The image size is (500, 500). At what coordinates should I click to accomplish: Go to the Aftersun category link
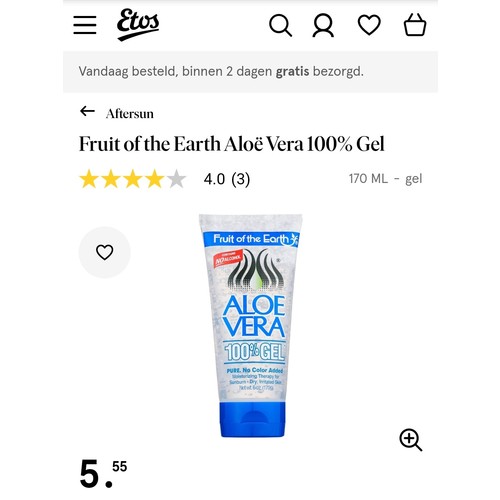tap(130, 114)
